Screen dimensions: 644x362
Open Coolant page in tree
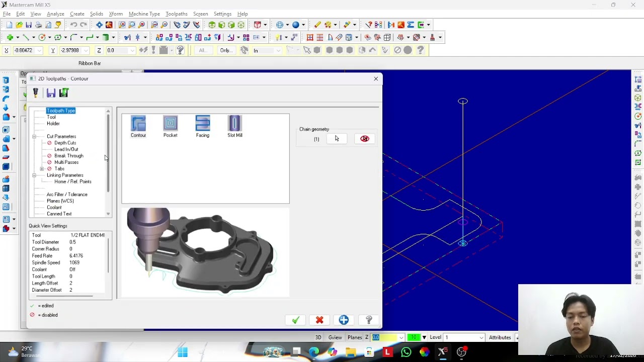tap(54, 208)
